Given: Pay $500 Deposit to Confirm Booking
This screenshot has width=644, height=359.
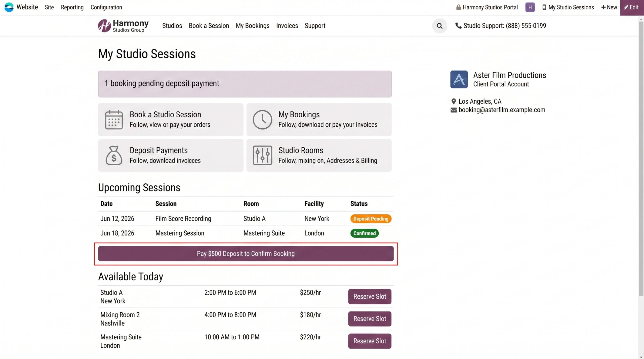Looking at the screenshot, I should [x=246, y=253].
